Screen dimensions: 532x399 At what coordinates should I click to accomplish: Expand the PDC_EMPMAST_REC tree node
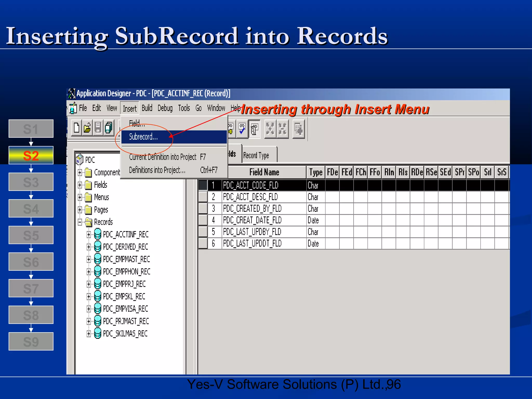point(89,259)
